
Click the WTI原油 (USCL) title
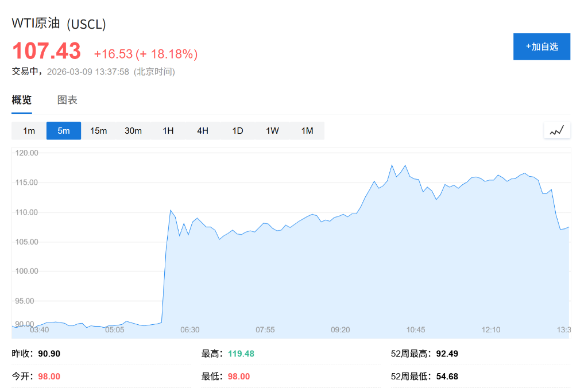(x=59, y=24)
